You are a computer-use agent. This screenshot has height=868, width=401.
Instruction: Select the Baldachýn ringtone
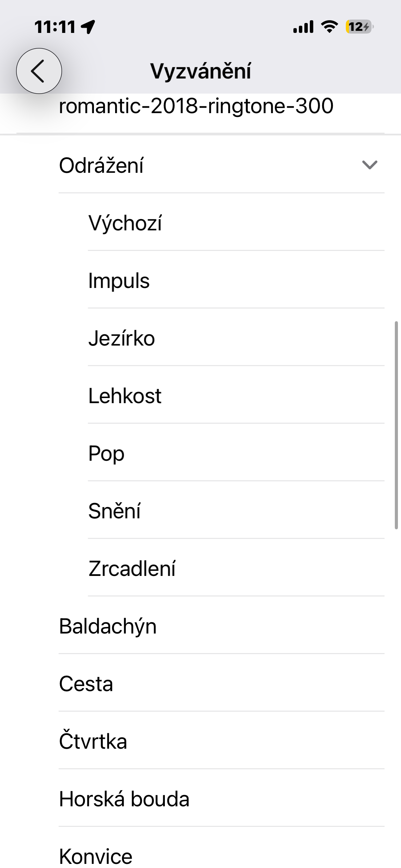click(108, 626)
